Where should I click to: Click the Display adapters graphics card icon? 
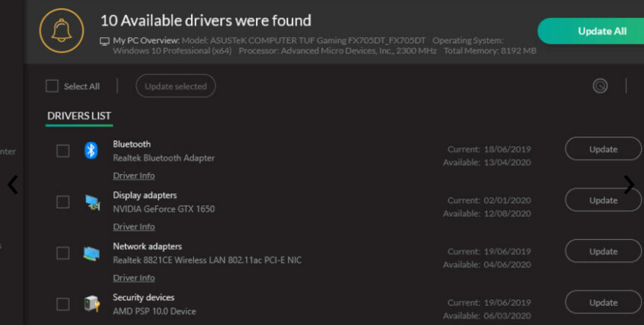[92, 202]
